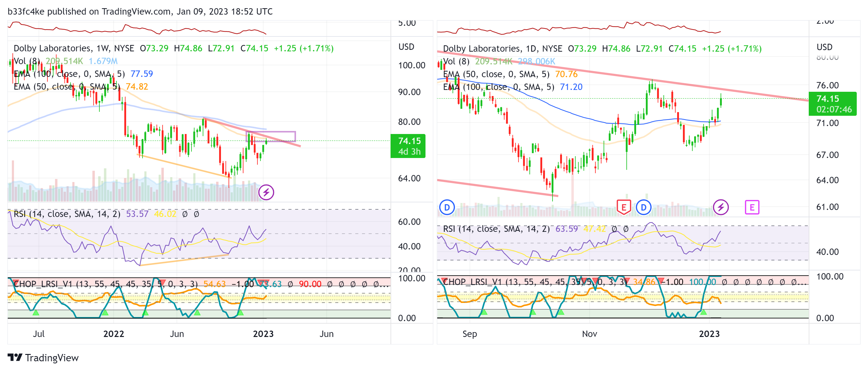The height and width of the screenshot is (371, 868).
Task: Click the daily RSI legend showing 63.59
Action: [536, 229]
